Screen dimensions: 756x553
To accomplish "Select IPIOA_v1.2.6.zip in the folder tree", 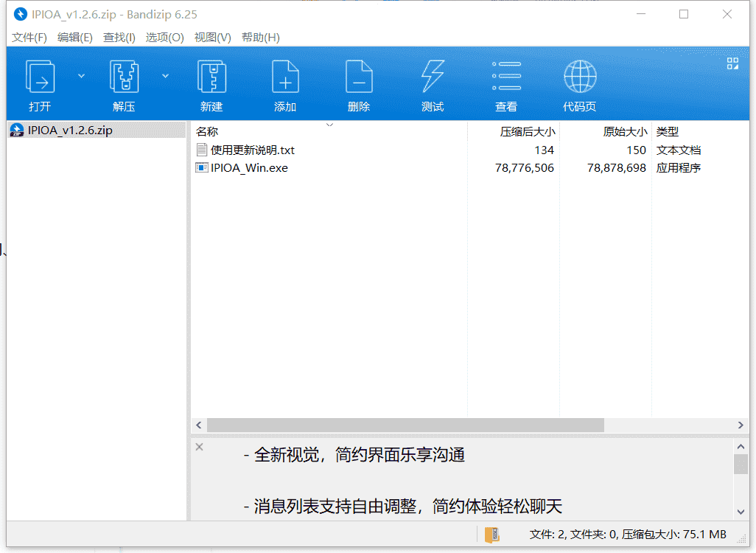I will (x=70, y=131).
